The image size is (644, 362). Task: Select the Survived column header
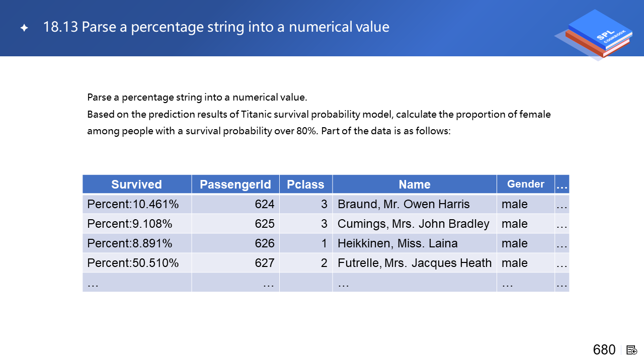(x=137, y=185)
